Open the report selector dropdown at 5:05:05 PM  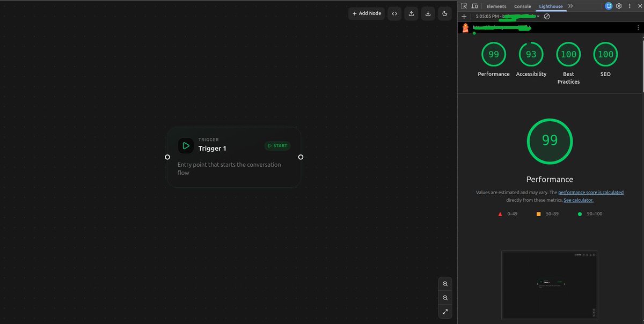click(x=508, y=17)
